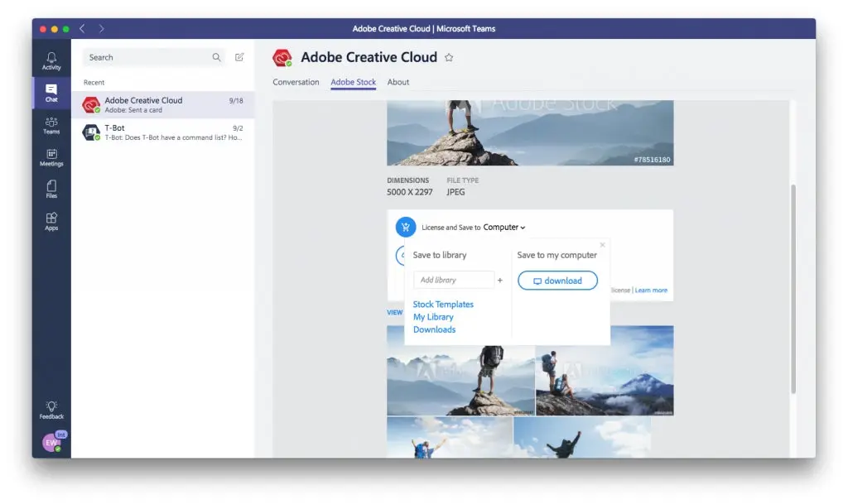Click the download button
The height and width of the screenshot is (504, 848).
click(557, 281)
